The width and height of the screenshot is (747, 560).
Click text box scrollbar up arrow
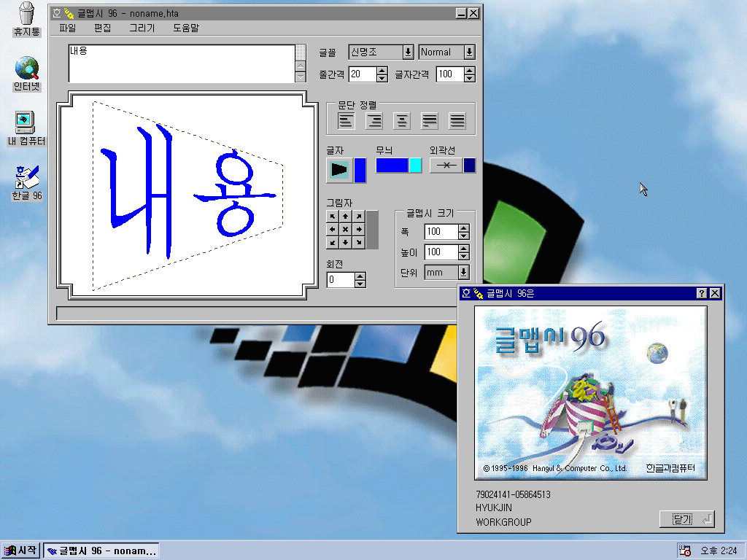point(301,66)
